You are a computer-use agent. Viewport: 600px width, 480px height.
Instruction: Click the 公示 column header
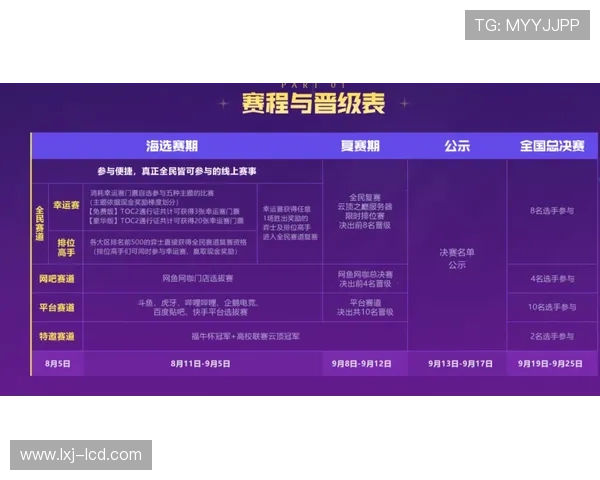click(x=457, y=146)
